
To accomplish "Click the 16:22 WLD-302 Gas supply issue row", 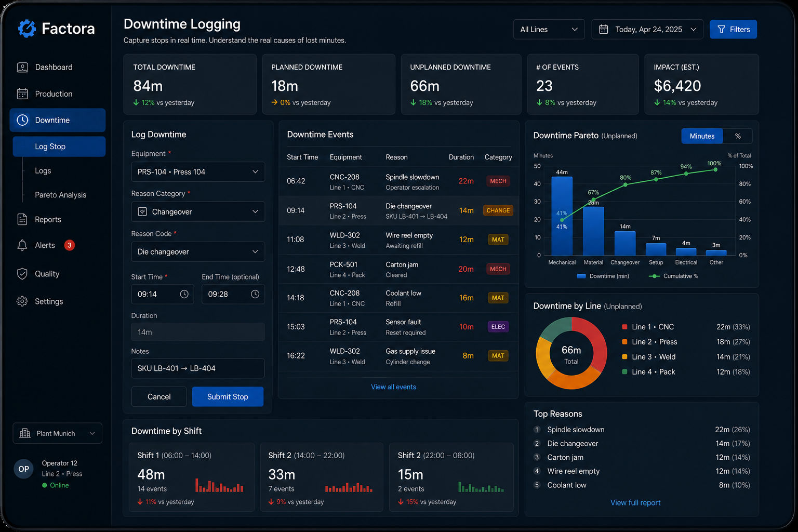I will pos(398,356).
